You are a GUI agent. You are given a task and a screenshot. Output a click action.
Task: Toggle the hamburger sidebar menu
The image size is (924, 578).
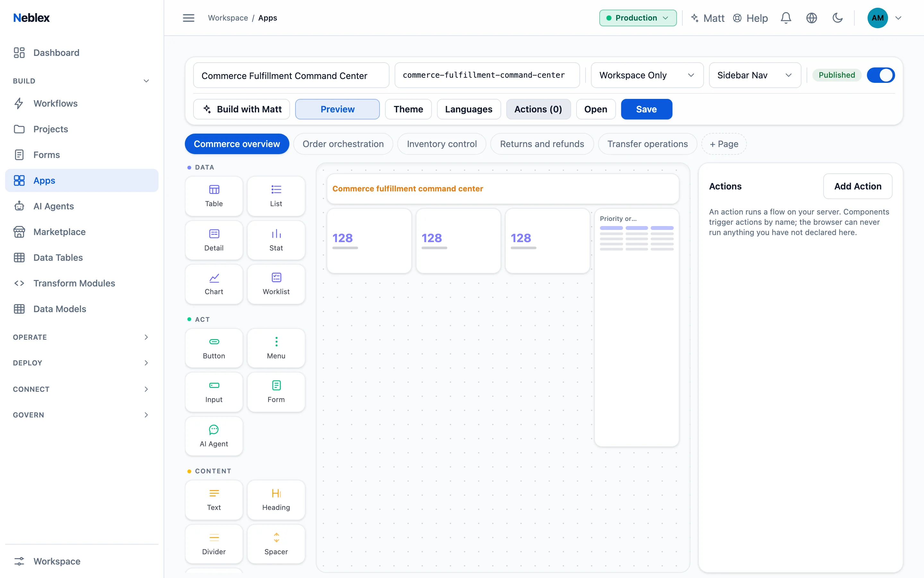(189, 18)
